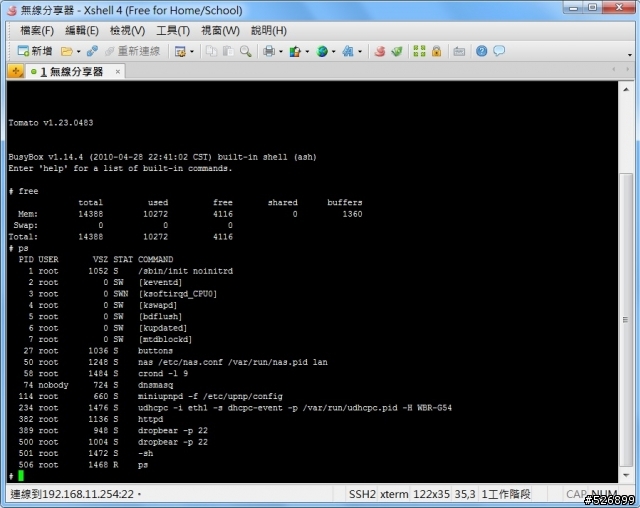This screenshot has width=640, height=508.
Task: Click the connect link chain icon
Action: (92, 51)
